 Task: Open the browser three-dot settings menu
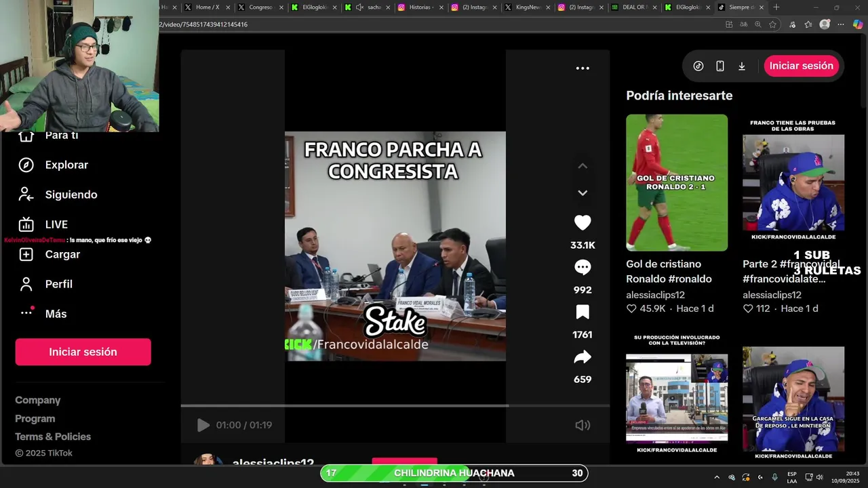coord(841,24)
